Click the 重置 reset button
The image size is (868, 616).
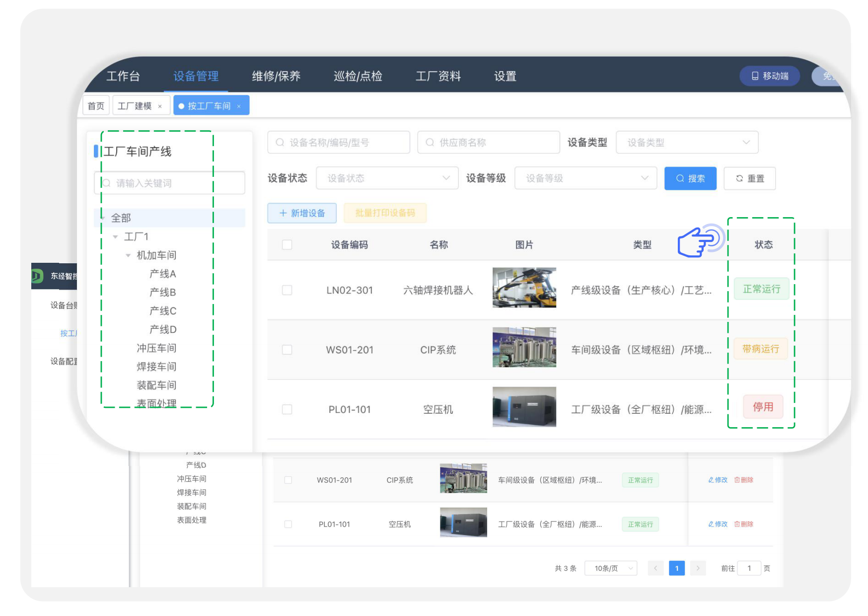(x=749, y=178)
